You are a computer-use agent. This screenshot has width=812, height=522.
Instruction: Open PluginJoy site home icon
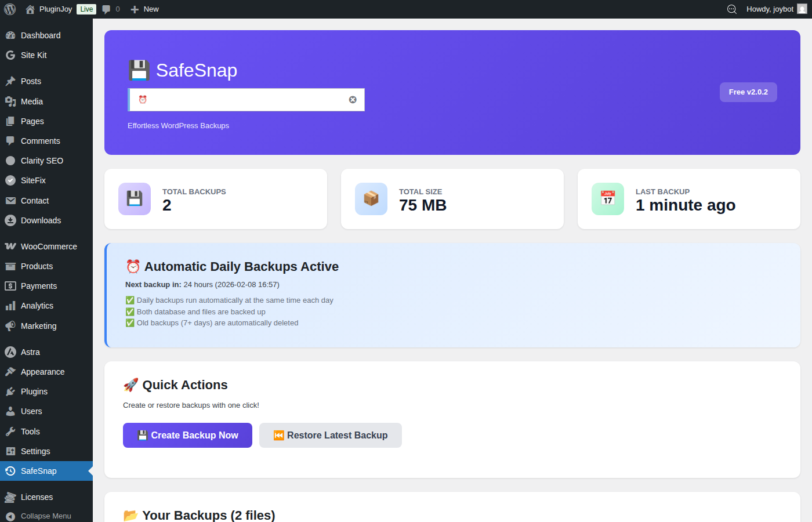pos(30,9)
